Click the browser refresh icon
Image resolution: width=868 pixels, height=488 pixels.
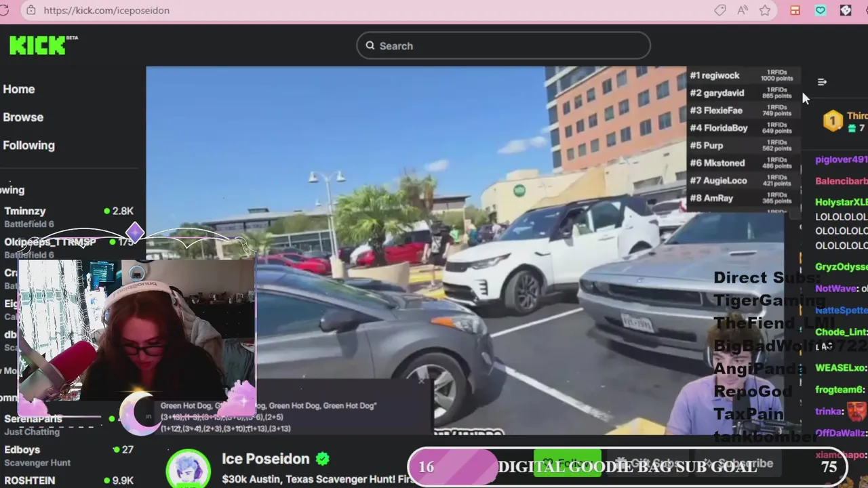(x=4, y=10)
